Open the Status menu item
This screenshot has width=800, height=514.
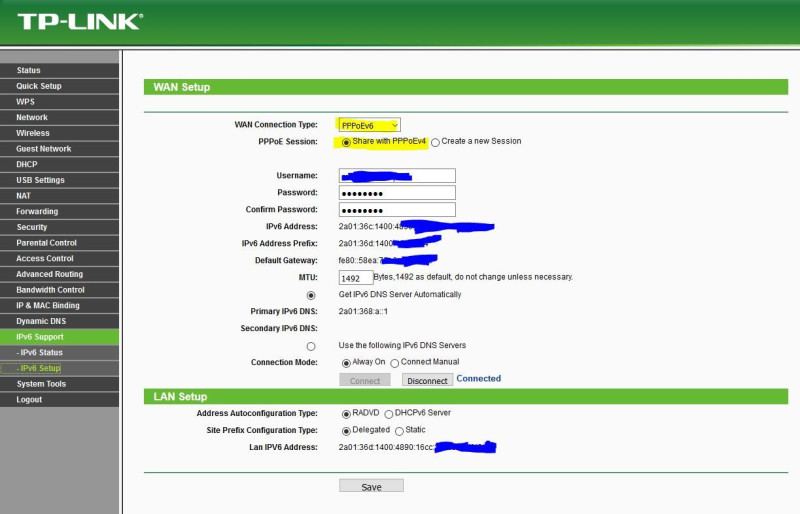[59, 70]
